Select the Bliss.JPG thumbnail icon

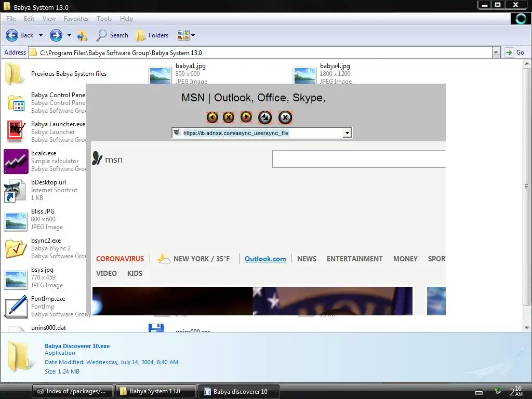(x=16, y=221)
